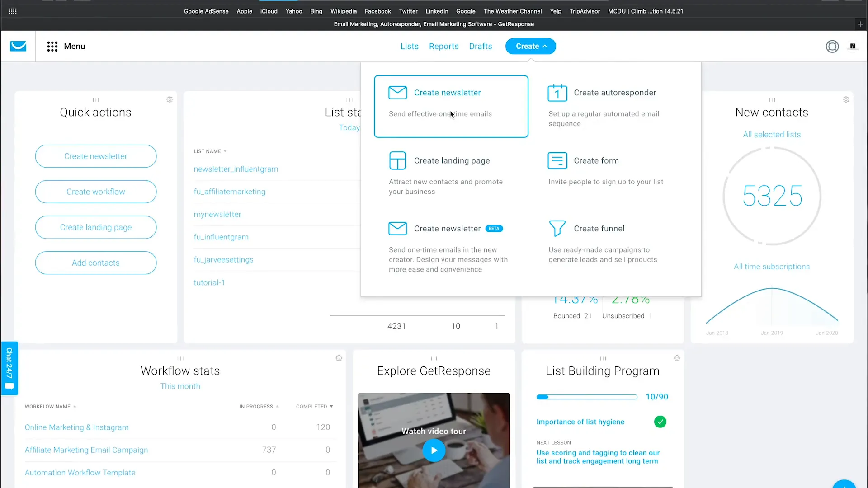Click the 5325 new contacts circle

772,196
